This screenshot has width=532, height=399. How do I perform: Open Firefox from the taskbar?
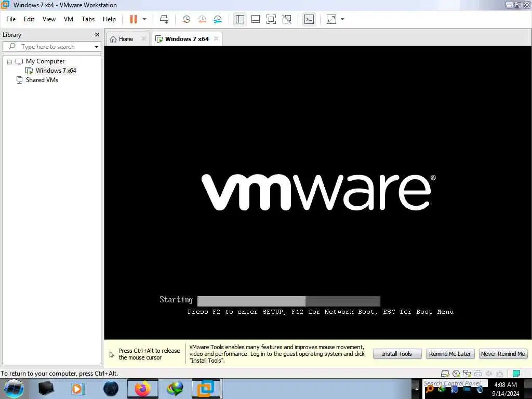[143, 389]
